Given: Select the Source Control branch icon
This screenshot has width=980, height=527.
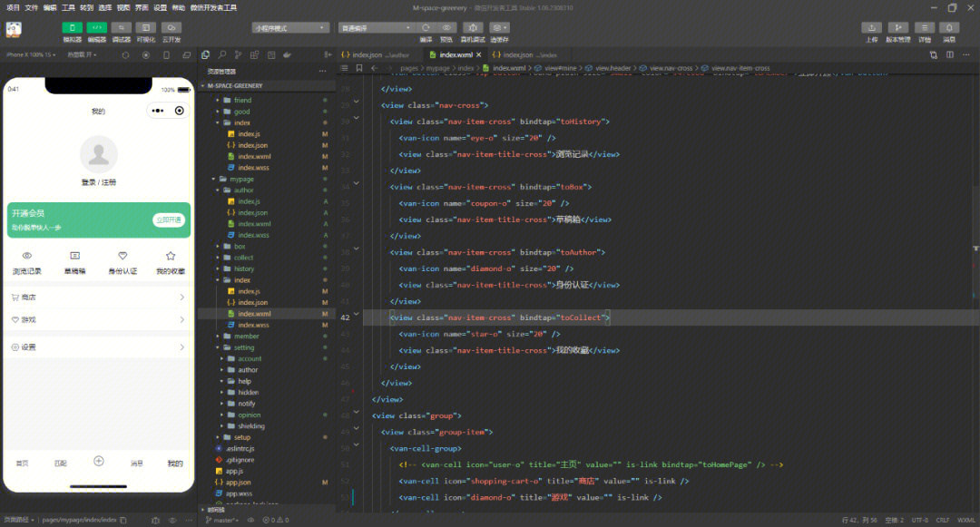Looking at the screenshot, I should click(x=238, y=55).
